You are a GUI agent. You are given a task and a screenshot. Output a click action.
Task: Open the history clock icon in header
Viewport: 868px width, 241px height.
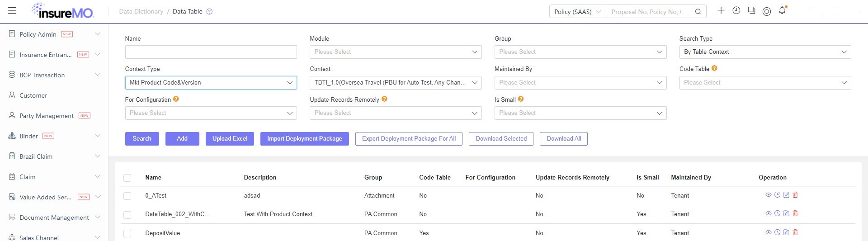(x=736, y=10)
